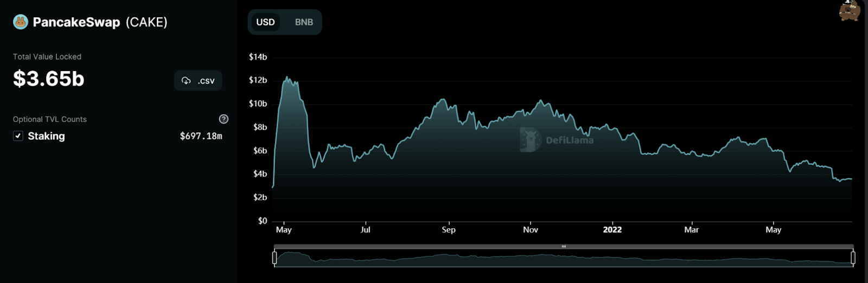Click the PancakeSwap (CAKE) title

pos(100,22)
